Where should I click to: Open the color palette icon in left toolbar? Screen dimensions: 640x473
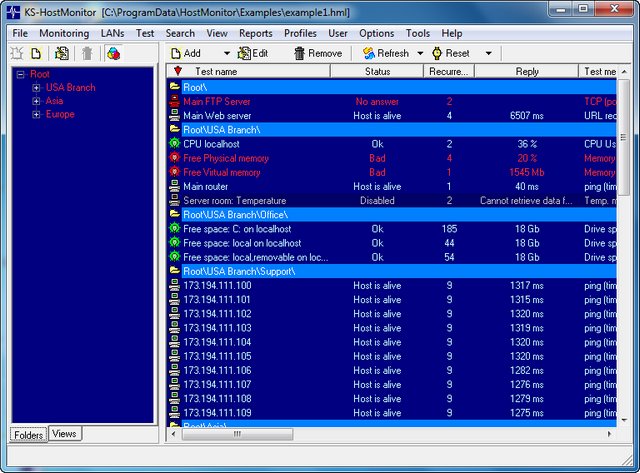click(114, 53)
